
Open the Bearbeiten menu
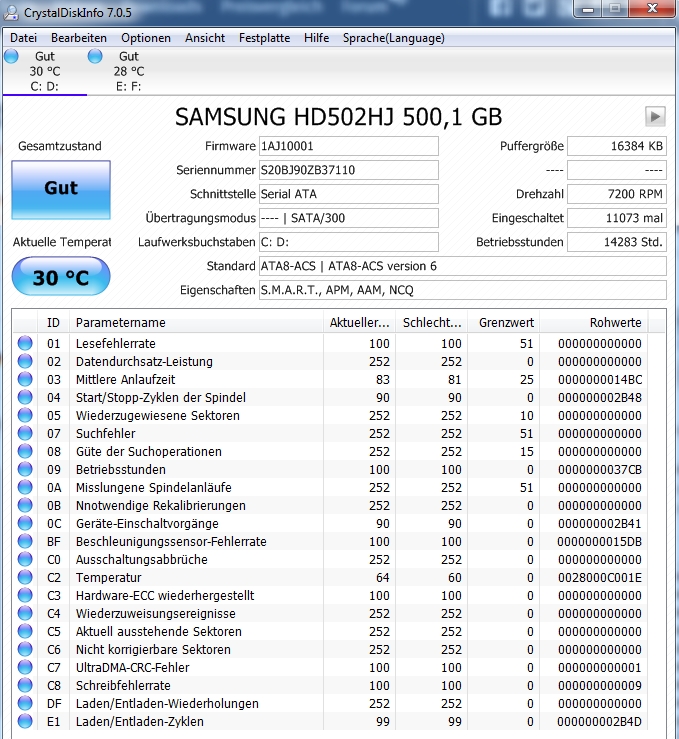point(79,38)
